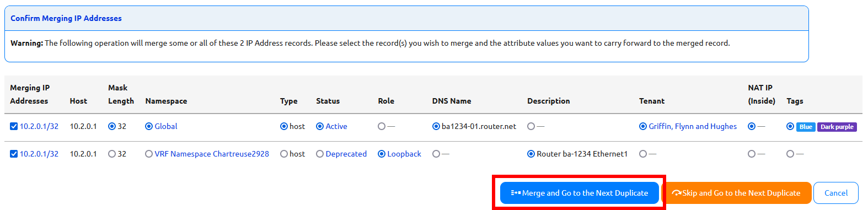Viewport: 868px width, 210px height.
Task: Select type host radio in Active row
Action: pyautogui.click(x=284, y=126)
